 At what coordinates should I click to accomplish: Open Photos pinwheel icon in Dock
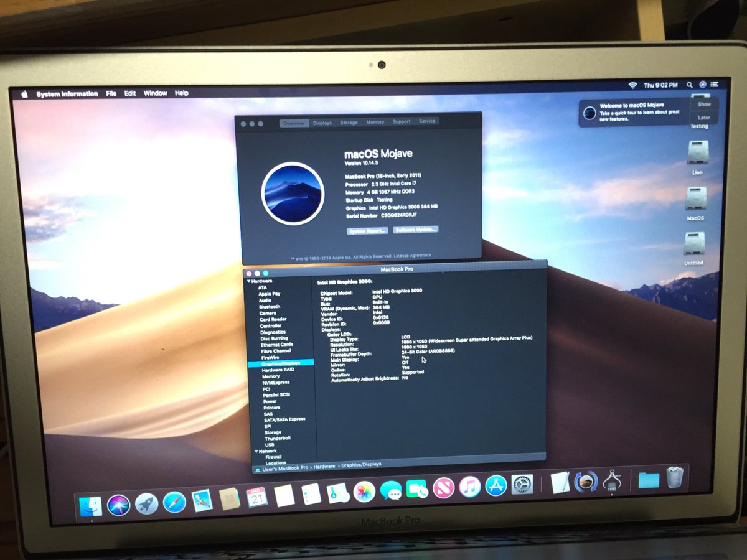(364, 492)
